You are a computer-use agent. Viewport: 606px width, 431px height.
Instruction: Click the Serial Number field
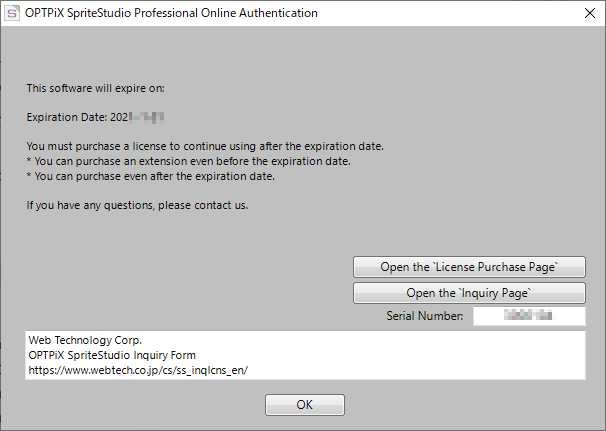[x=529, y=316]
